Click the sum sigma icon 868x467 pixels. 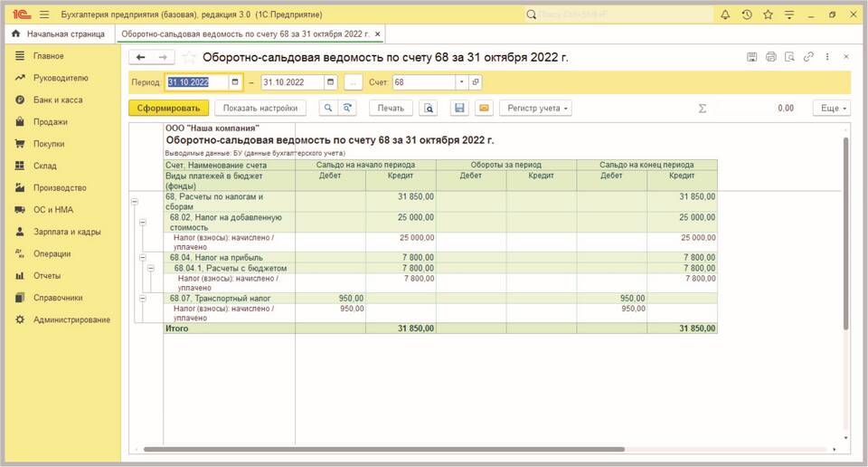tap(703, 108)
